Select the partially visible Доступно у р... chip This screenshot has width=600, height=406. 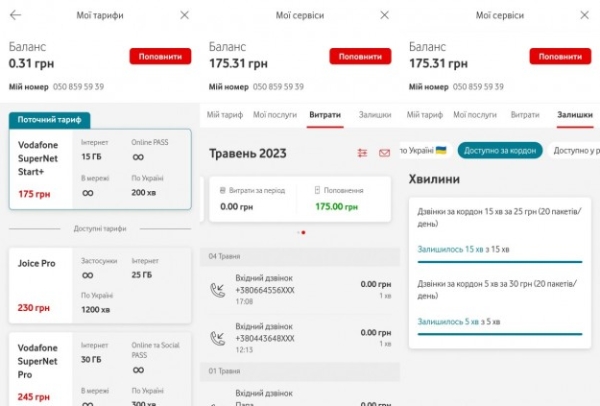click(575, 150)
